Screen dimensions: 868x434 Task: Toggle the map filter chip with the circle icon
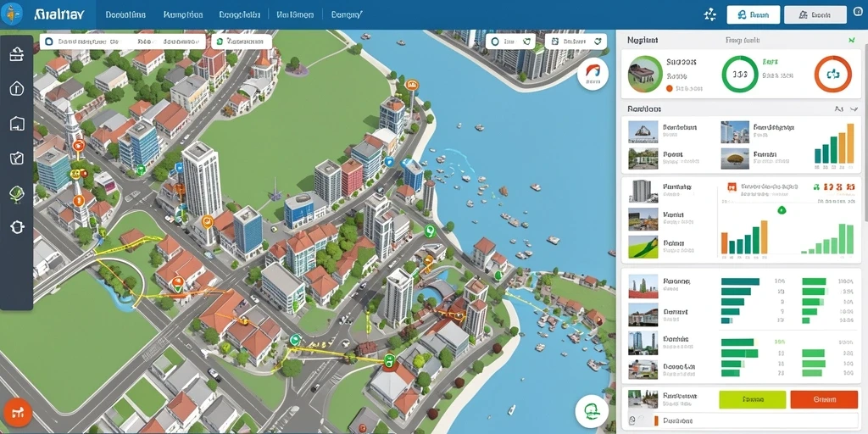coord(509,42)
